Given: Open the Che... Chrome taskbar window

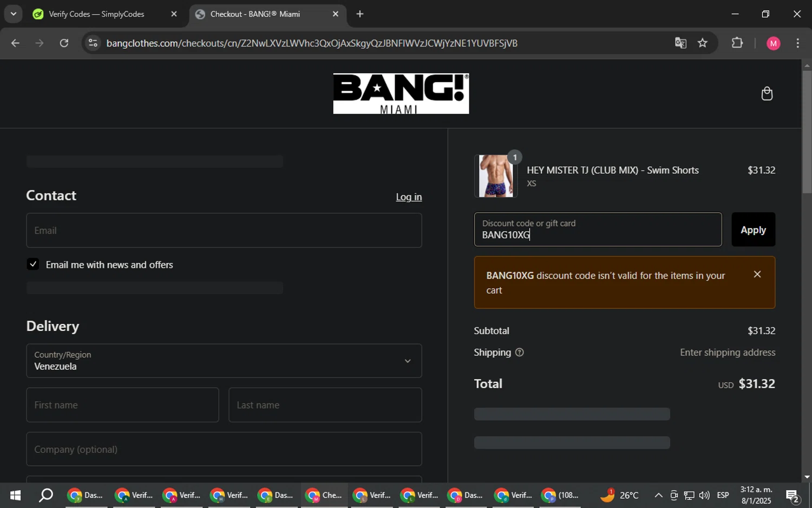Looking at the screenshot, I should pyautogui.click(x=324, y=495).
